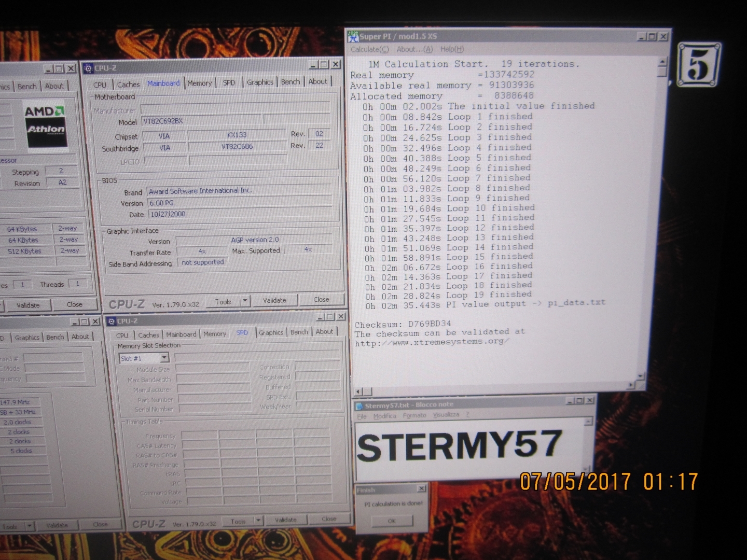Open Bench tab in SPD CPU-Z window
The width and height of the screenshot is (747, 560).
click(x=299, y=332)
